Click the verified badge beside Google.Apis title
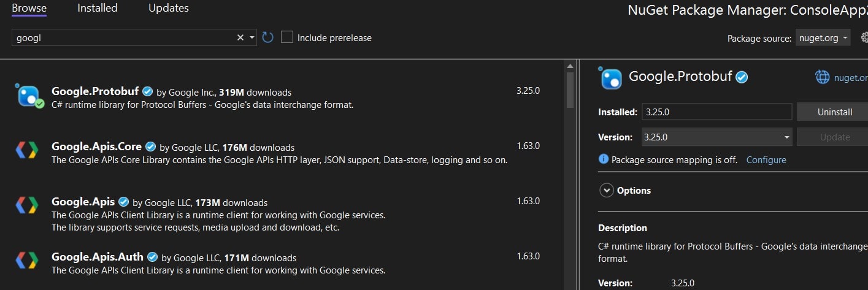The width and height of the screenshot is (868, 290). pos(124,202)
